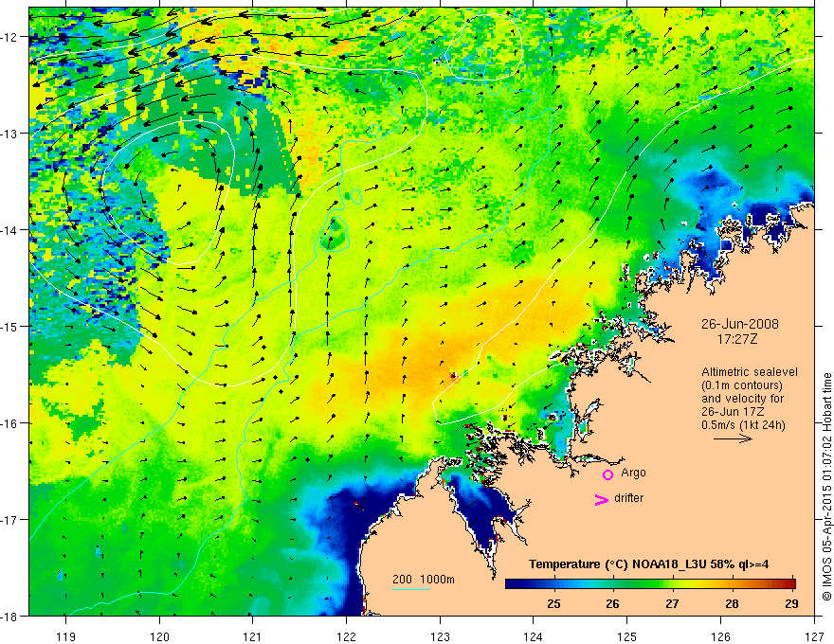Click the '17:27Z' time label
834x644 pixels.
click(736, 338)
